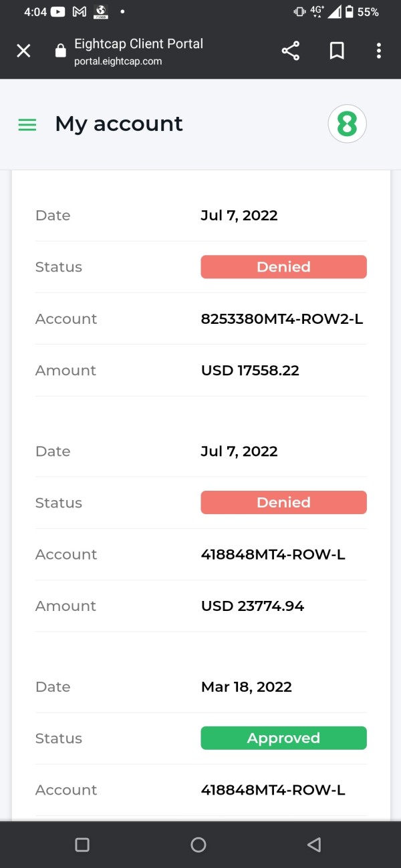Tap the YouTube notification status icon
The image size is (401, 868).
tap(57, 12)
